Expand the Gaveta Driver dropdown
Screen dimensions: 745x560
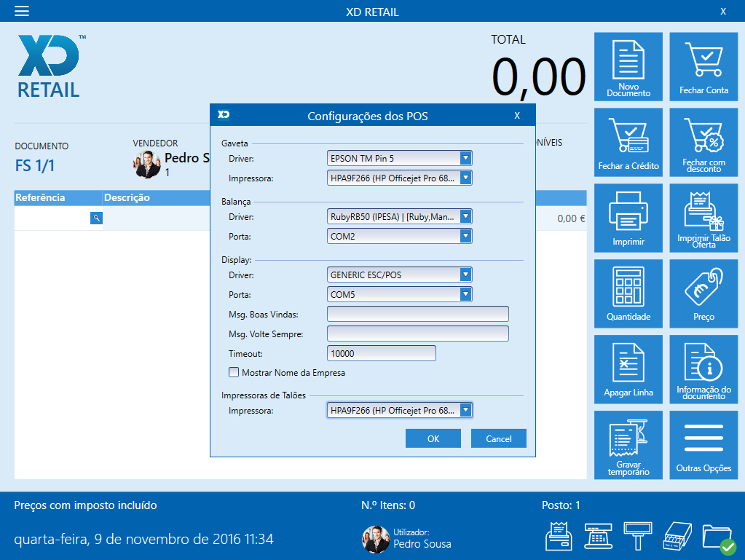point(466,158)
